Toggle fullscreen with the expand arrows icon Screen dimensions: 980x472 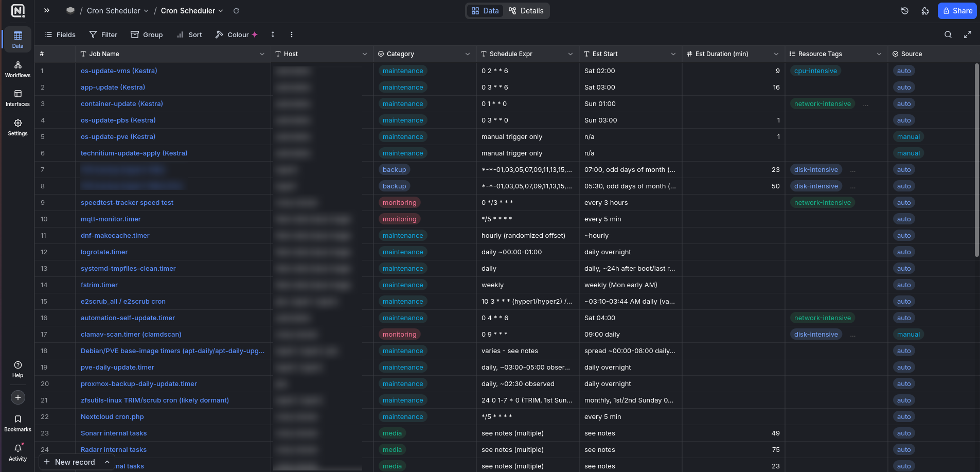pyautogui.click(x=968, y=34)
